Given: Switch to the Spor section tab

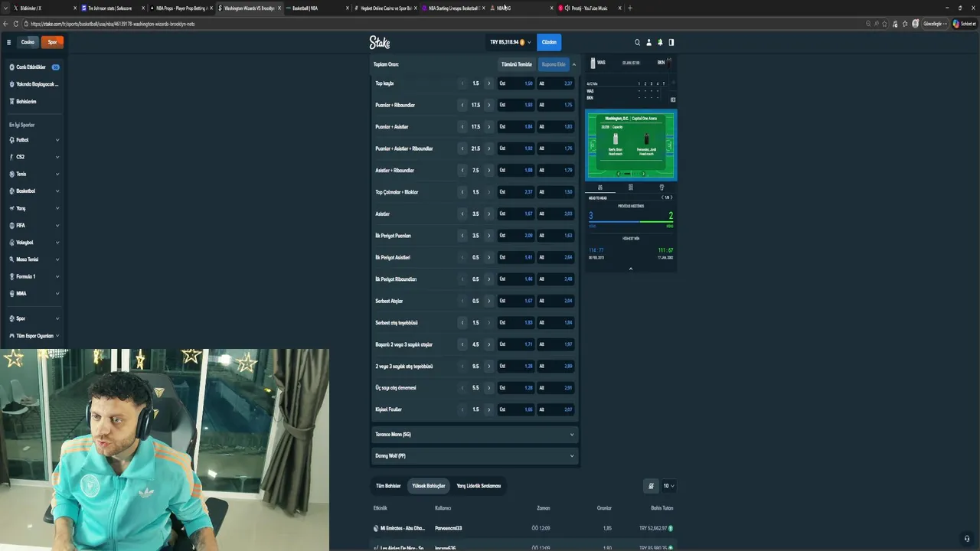Looking at the screenshot, I should (x=52, y=42).
